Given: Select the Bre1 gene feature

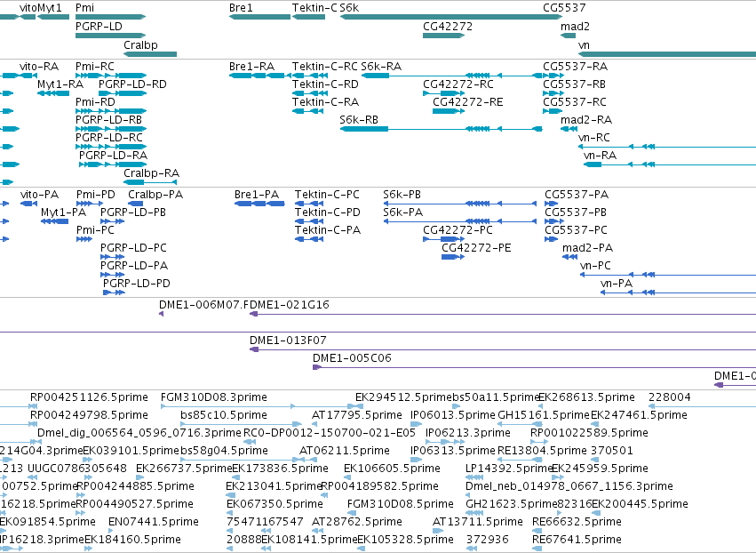Looking at the screenshot, I should click(259, 17).
